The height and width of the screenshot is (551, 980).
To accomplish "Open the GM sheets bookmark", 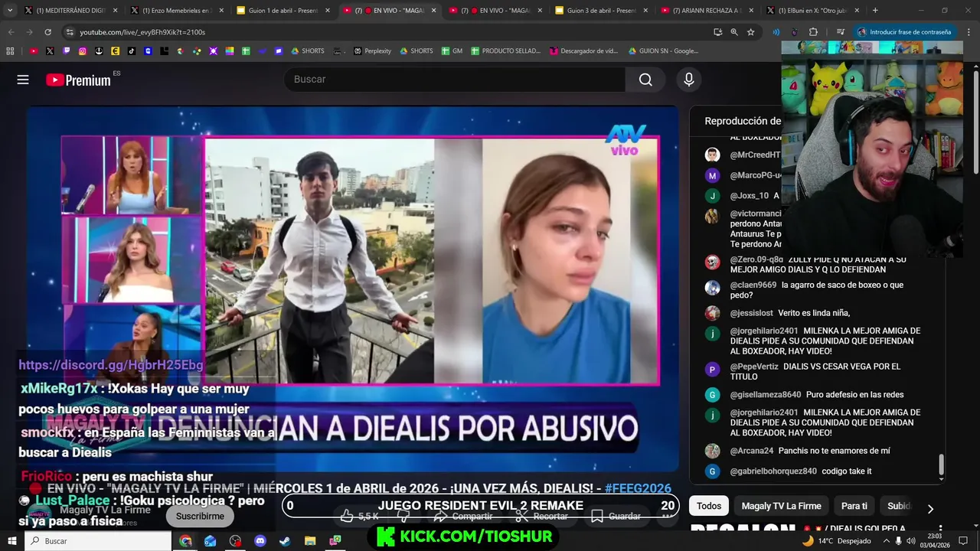I will pyautogui.click(x=452, y=51).
